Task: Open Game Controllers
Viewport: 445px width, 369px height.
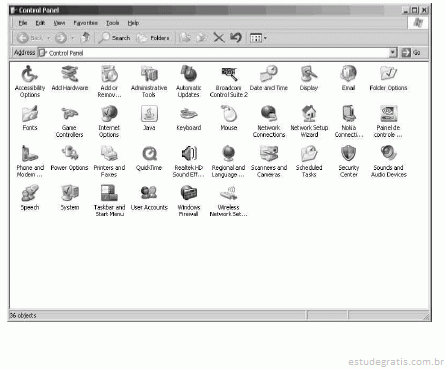Action: 69,121
